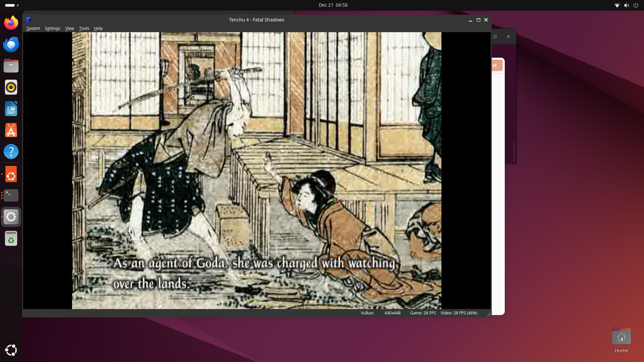This screenshot has width=644, height=362.
Task: Close the Tenchu 4 emulator window
Action: point(486,20)
